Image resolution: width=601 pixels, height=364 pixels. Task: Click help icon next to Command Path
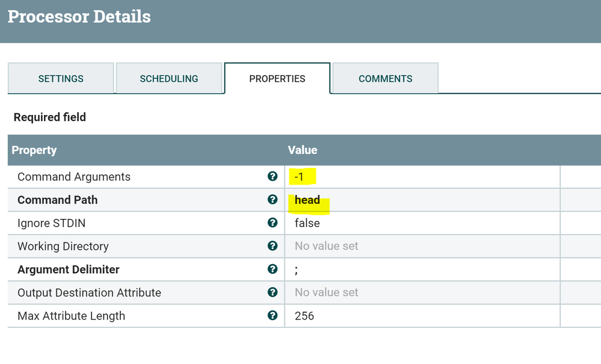tap(273, 200)
